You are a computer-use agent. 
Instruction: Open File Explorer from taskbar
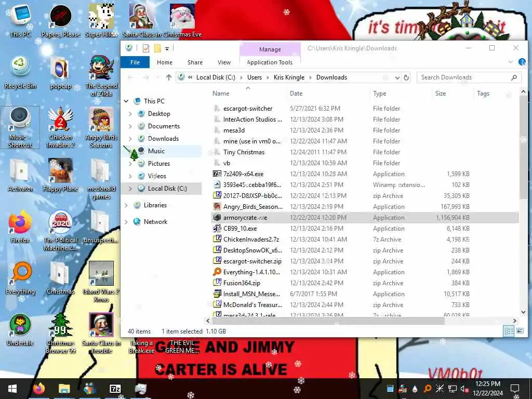click(x=64, y=389)
